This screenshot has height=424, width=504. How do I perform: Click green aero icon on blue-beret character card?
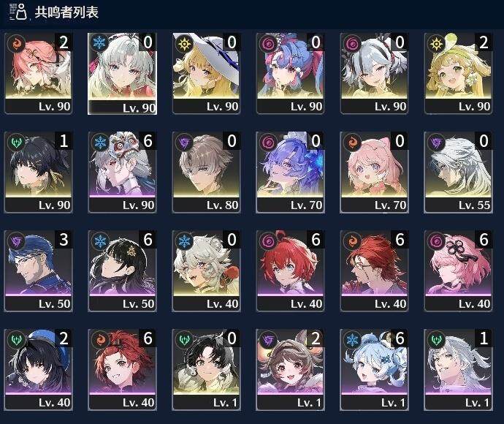point(16,339)
